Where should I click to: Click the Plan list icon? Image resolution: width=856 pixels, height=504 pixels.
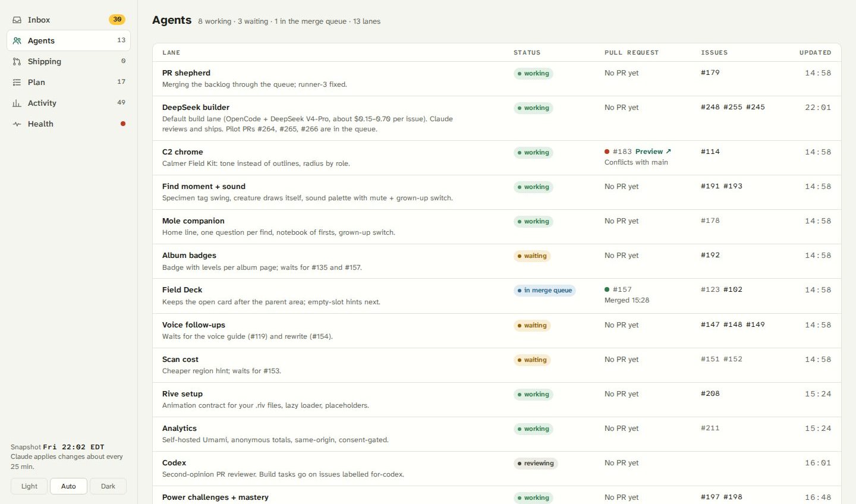coord(17,82)
